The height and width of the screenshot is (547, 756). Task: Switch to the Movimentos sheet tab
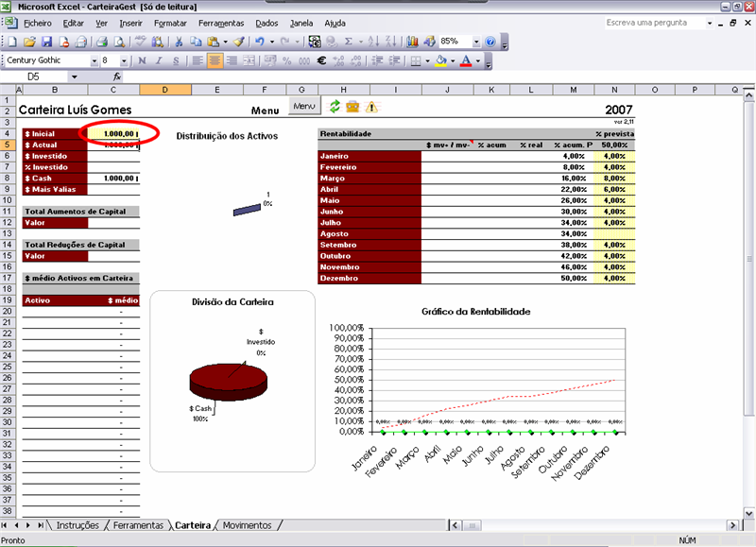248,525
